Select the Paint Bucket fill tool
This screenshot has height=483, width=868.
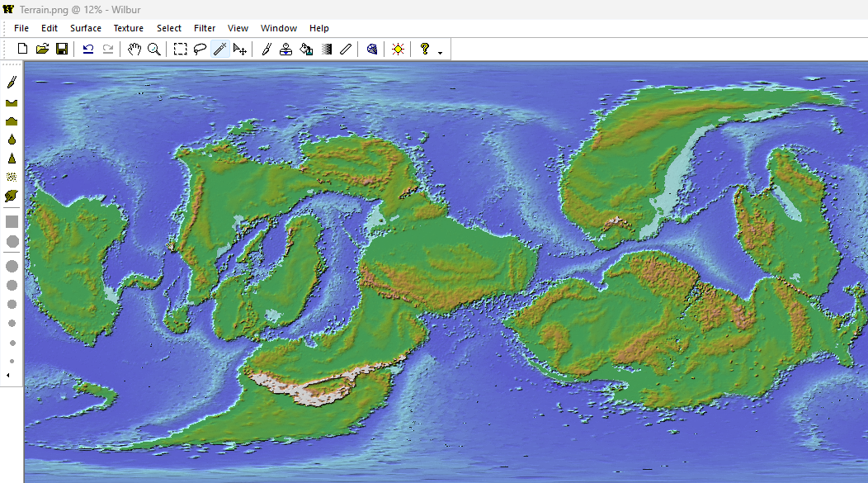pos(306,50)
